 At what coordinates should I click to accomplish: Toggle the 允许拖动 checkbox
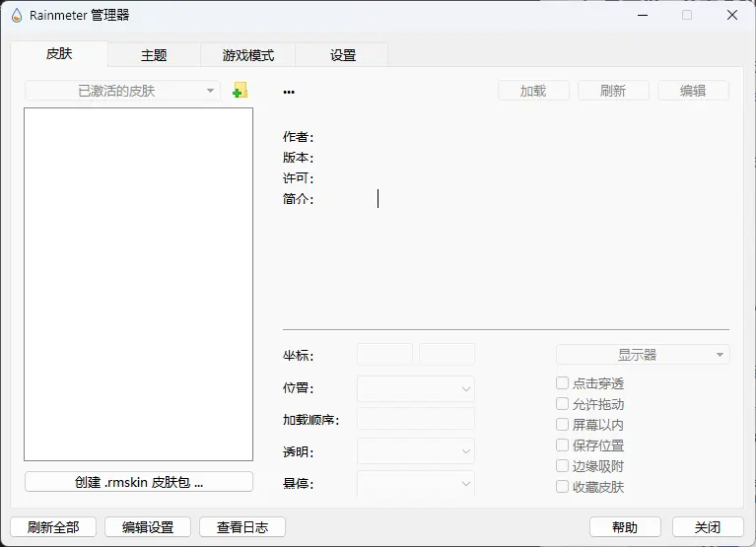click(562, 404)
